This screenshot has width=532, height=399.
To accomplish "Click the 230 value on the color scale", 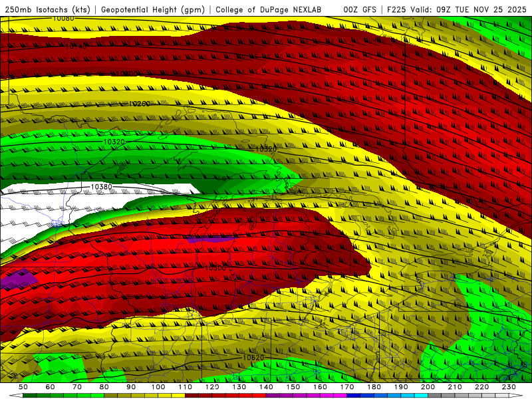I will [x=509, y=387].
